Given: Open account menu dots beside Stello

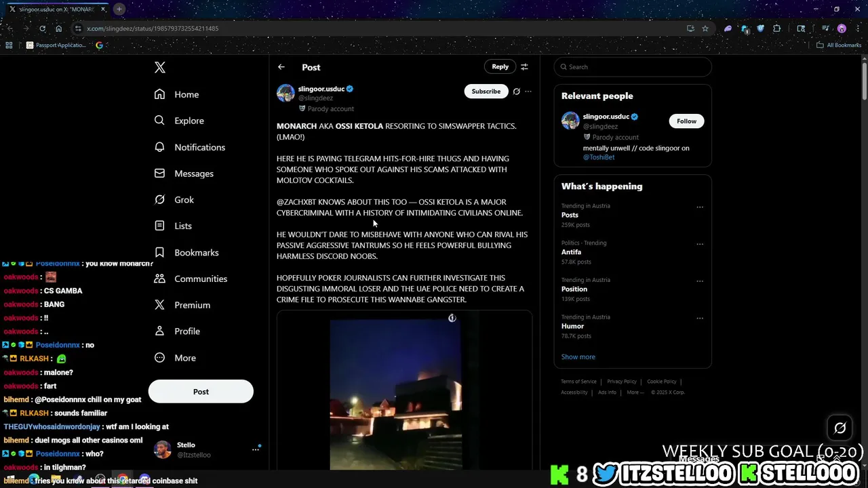Looking at the screenshot, I should 256,449.
